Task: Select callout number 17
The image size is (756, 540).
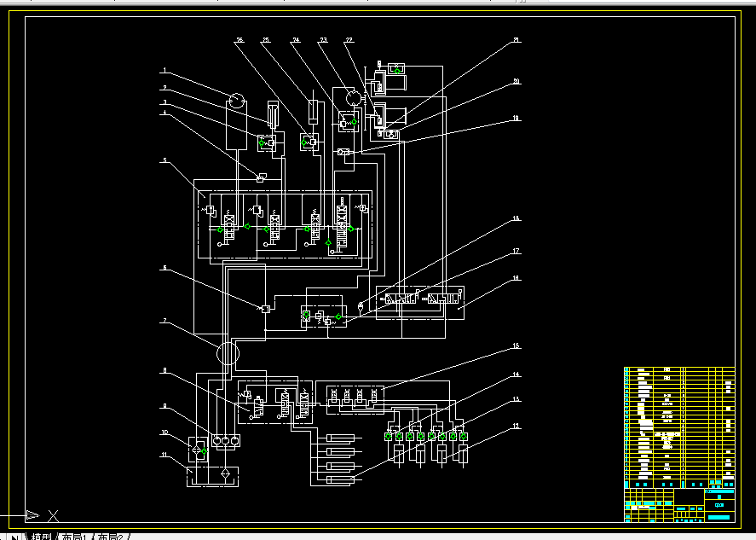Action: click(x=516, y=251)
